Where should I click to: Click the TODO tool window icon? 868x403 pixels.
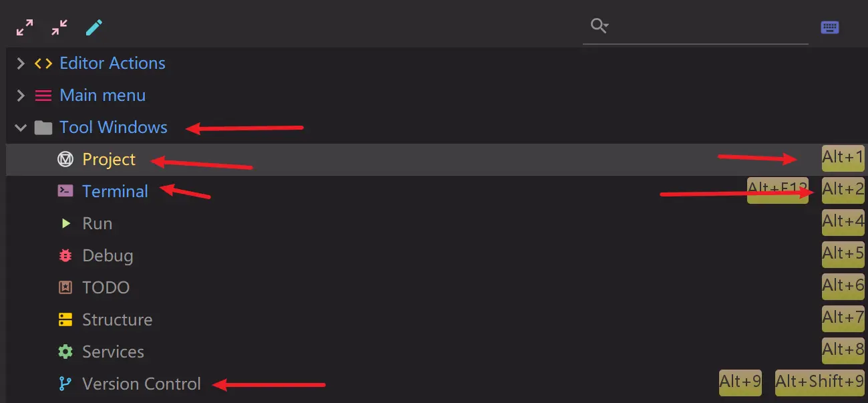[x=65, y=287]
